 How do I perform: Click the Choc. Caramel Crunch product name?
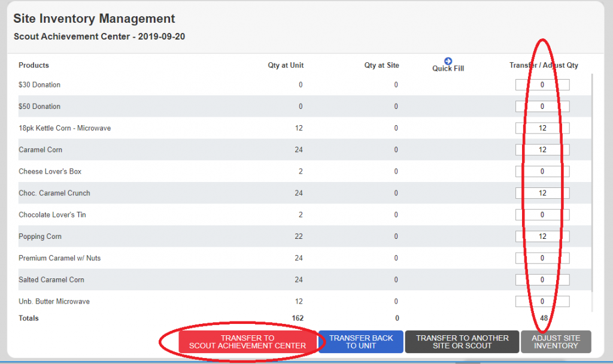54,193
